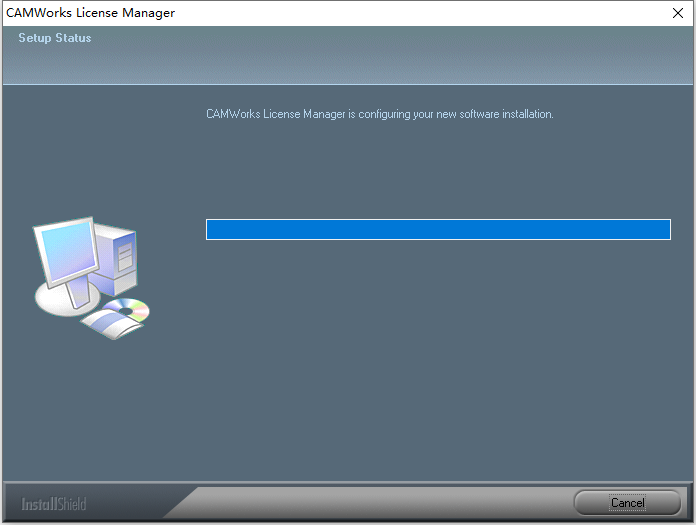Click the blue installation progress bar

[x=438, y=229]
